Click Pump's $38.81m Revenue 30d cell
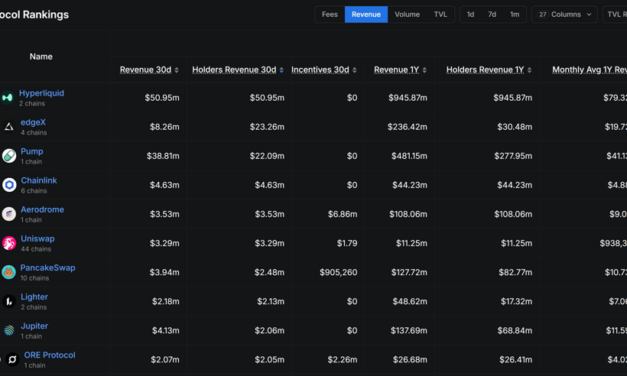Viewport: 627px width, 376px height. 163,156
